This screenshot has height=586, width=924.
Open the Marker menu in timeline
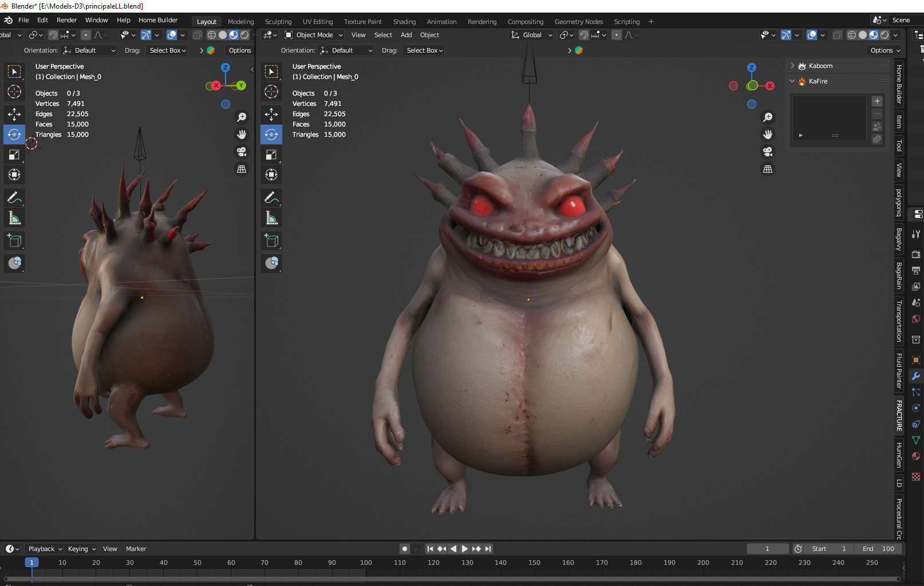pos(136,549)
